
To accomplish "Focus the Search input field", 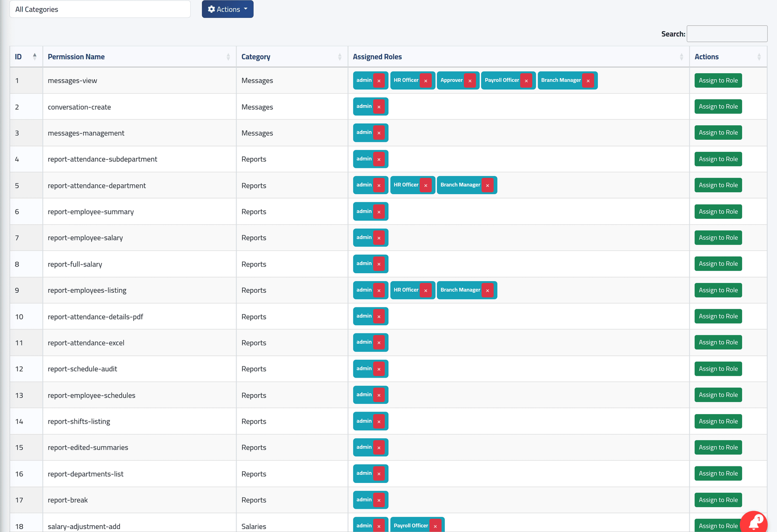I will (x=727, y=34).
